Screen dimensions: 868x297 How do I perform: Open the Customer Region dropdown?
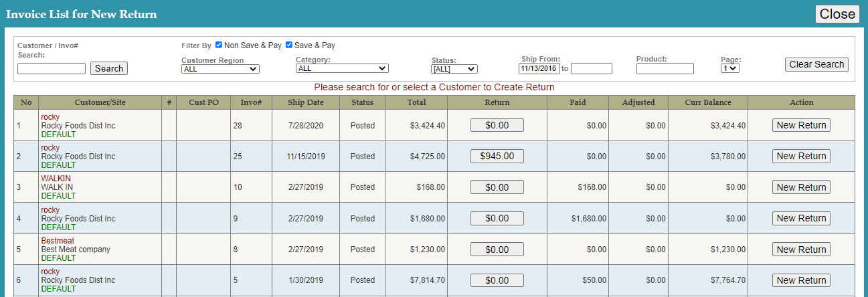point(220,68)
